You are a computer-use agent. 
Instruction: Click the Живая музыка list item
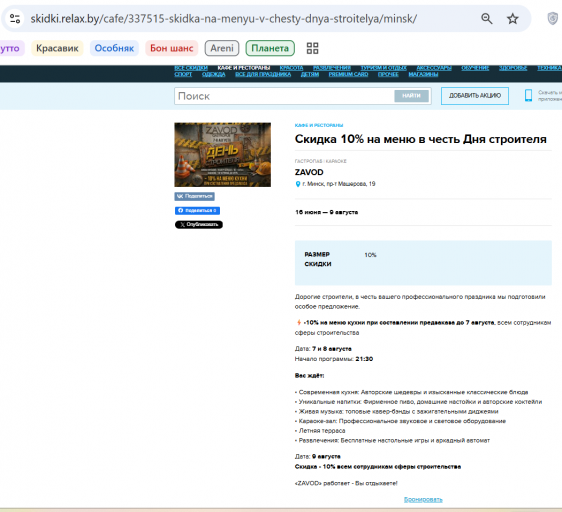[x=396, y=411]
